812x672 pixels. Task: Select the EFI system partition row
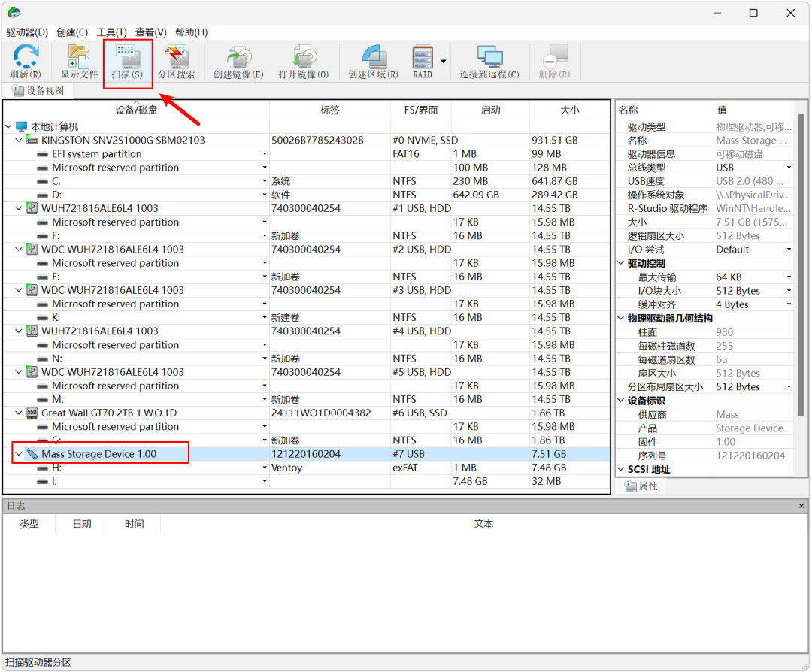click(305, 154)
